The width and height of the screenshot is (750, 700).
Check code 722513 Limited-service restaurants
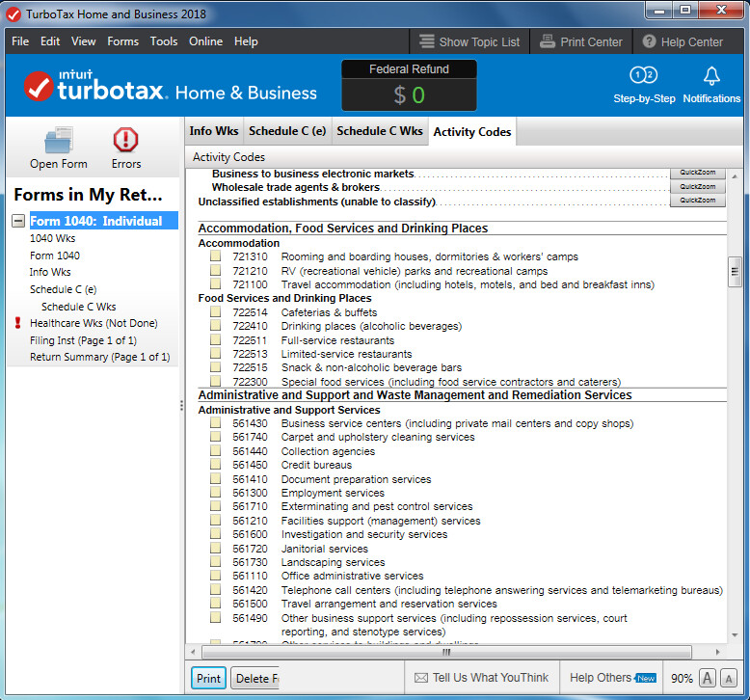215,353
